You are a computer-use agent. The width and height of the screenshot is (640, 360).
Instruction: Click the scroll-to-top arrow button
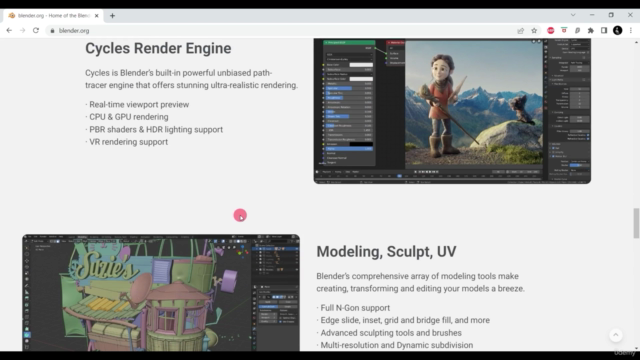(x=616, y=335)
